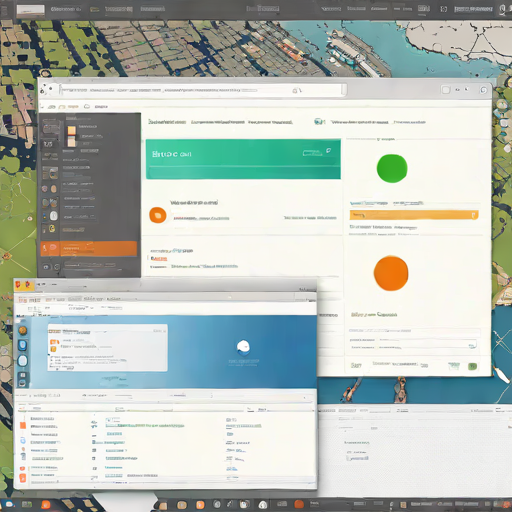
Task: Click the circular icon at browser window top-right
Action: pos(483,90)
